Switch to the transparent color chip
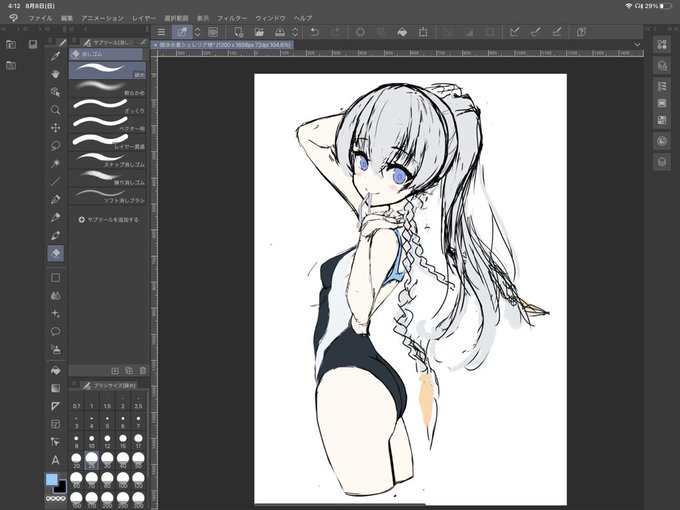 pos(56,499)
